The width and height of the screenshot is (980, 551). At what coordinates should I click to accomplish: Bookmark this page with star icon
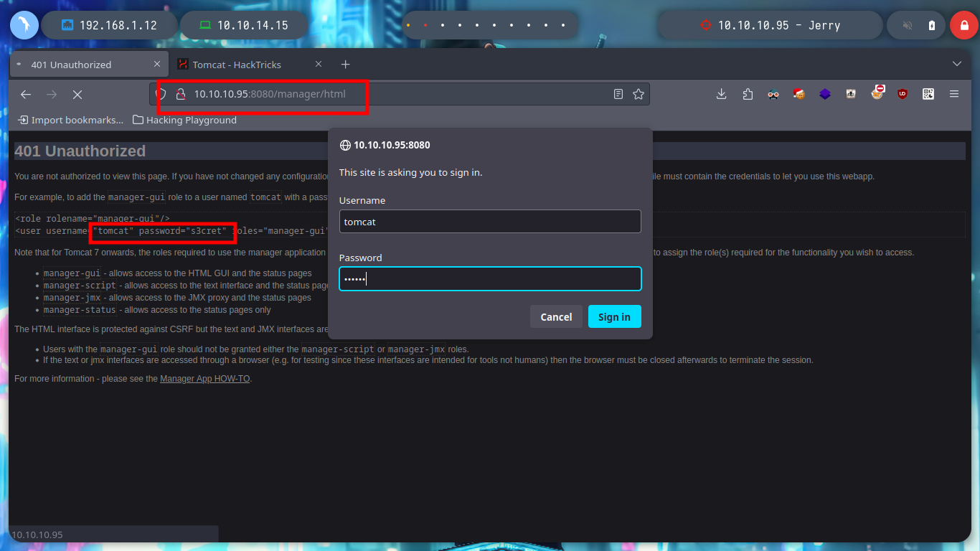[639, 94]
